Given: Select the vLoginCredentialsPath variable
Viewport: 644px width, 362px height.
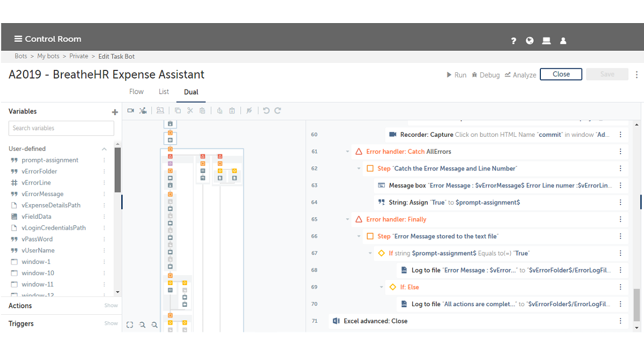Looking at the screenshot, I should 54,228.
